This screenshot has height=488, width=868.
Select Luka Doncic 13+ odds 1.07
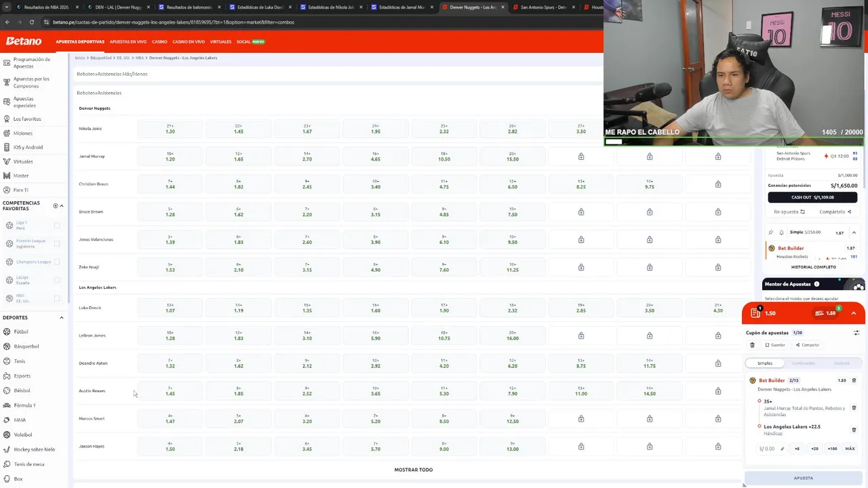(x=170, y=308)
